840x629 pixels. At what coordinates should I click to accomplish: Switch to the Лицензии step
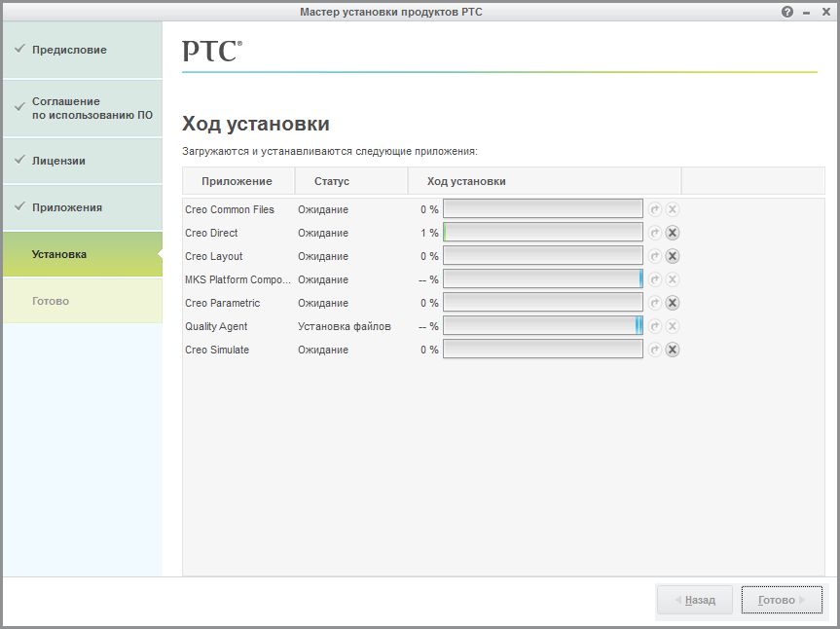coord(83,161)
